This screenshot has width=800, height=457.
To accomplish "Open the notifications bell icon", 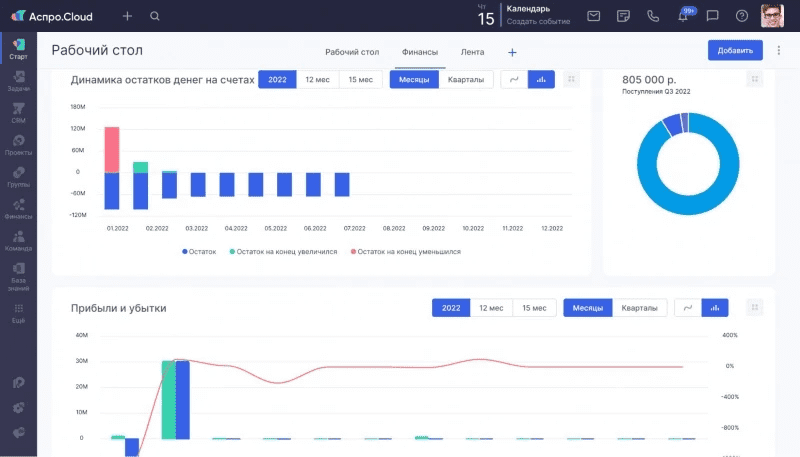I will pos(683,16).
